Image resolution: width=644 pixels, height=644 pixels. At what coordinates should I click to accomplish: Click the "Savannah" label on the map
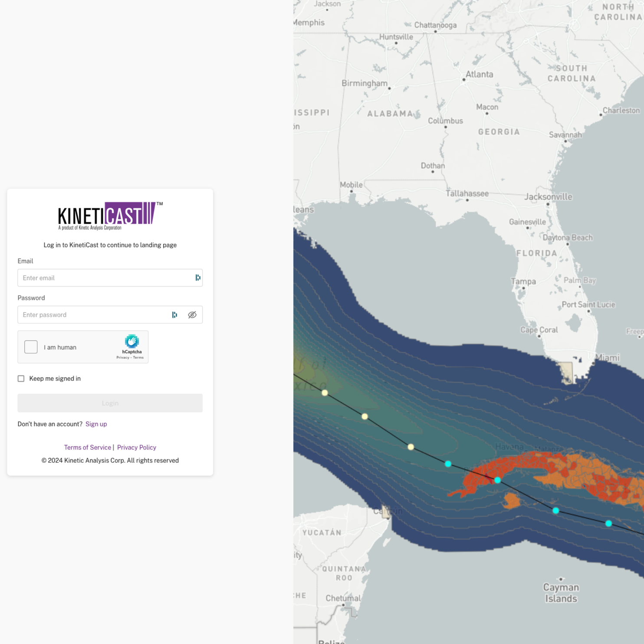coord(565,135)
